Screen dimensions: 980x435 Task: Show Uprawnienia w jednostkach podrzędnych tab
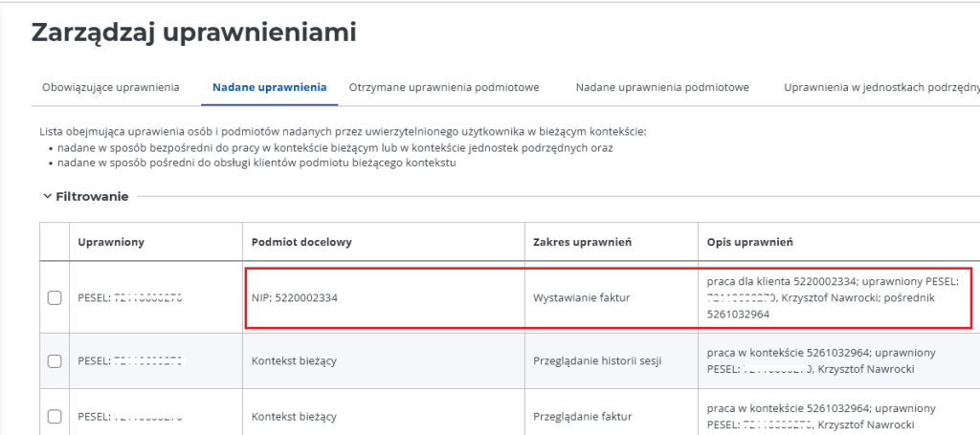coord(880,87)
